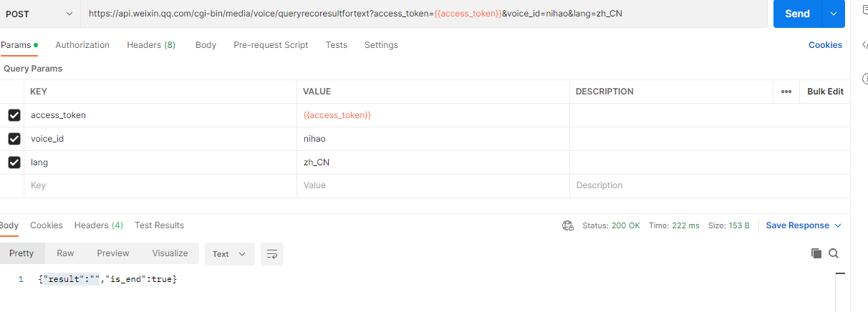
Task: Expand the Save Response dropdown
Action: point(838,225)
